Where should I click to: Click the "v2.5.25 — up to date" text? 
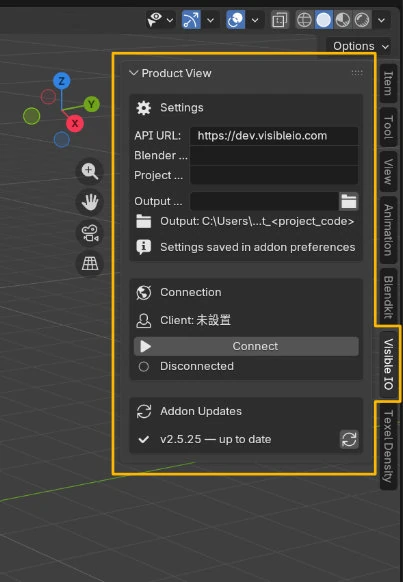[x=216, y=439]
